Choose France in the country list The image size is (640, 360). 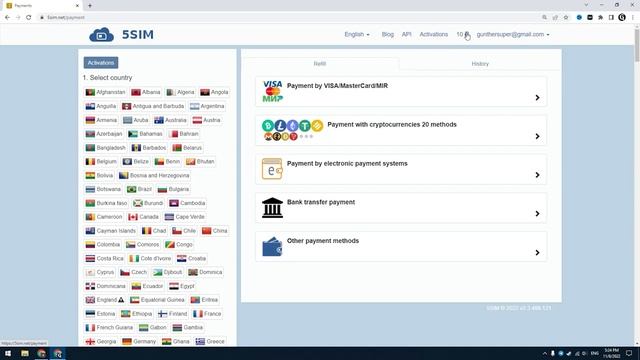[x=207, y=314]
